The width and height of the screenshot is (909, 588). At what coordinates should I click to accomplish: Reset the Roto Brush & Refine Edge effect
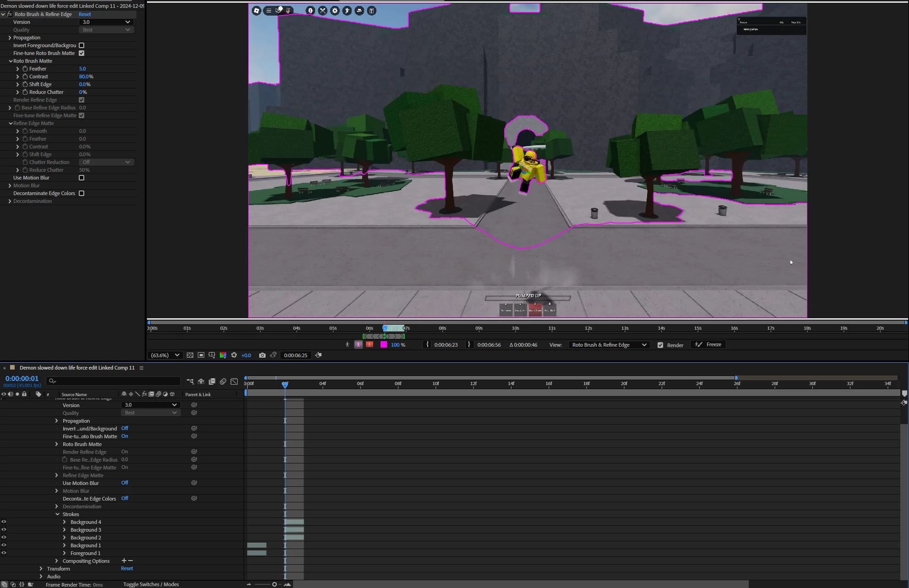[85, 14]
